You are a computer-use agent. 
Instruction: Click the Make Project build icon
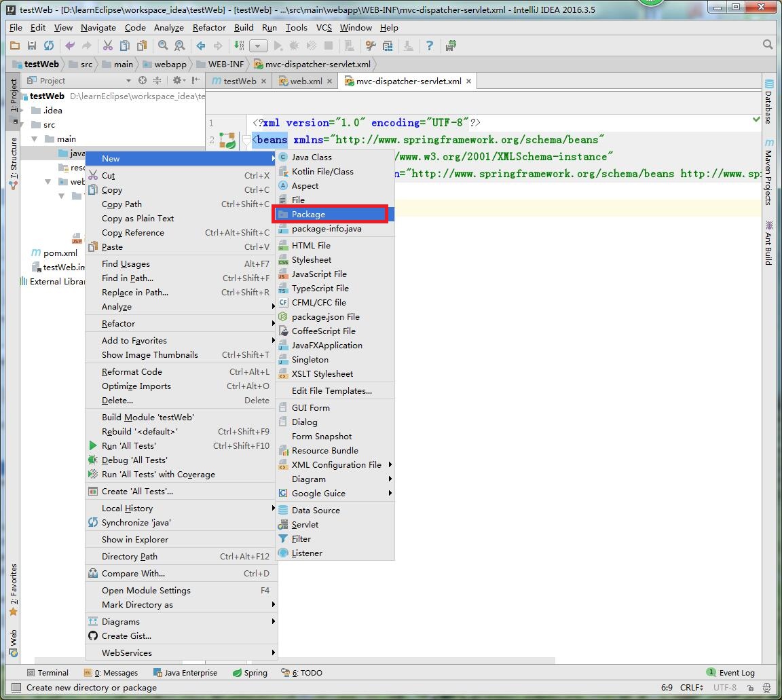240,46
